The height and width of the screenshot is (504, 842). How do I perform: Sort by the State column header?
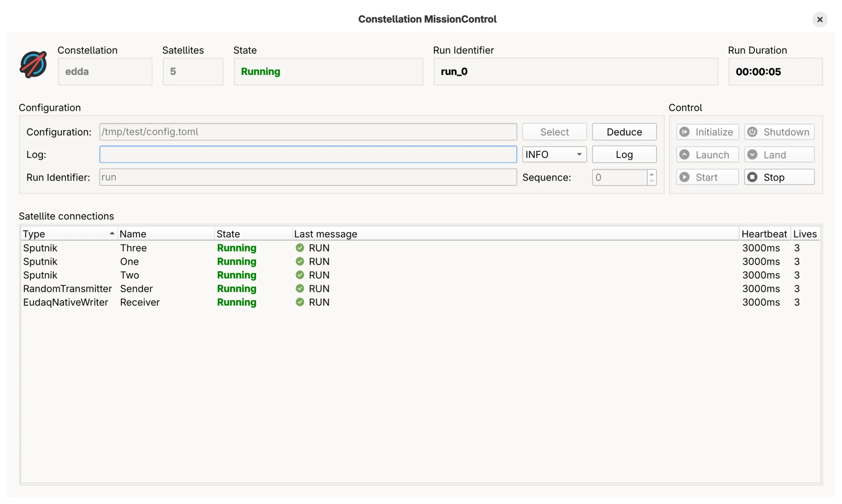tap(254, 234)
